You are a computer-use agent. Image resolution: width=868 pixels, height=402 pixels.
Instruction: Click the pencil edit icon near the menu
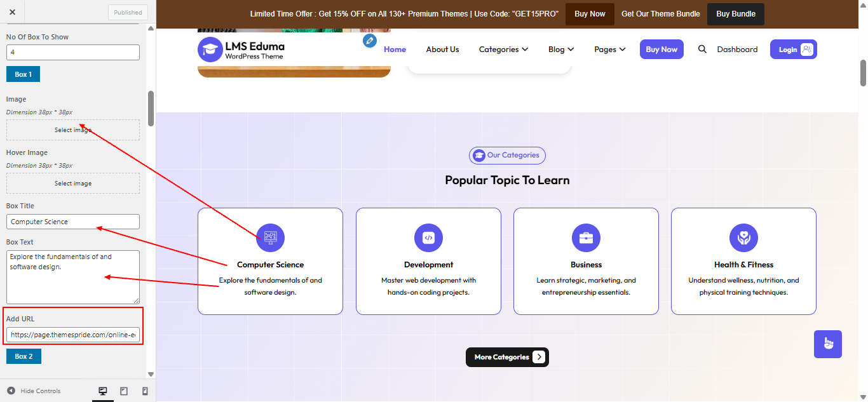coord(369,40)
